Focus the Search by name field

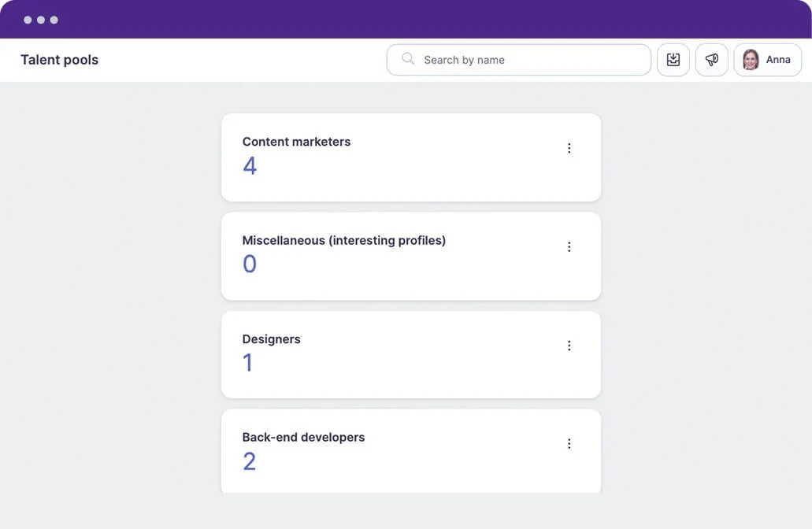coord(528,60)
